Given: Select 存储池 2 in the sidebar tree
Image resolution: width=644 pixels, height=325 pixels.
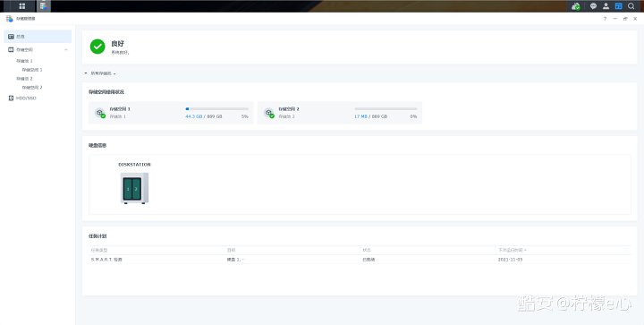Looking at the screenshot, I should 24,79.
